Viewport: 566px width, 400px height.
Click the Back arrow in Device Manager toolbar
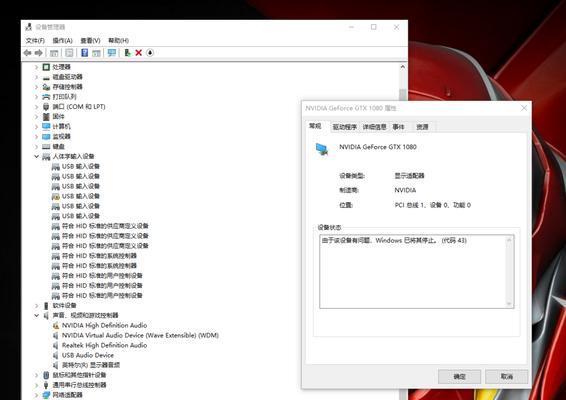(27, 53)
